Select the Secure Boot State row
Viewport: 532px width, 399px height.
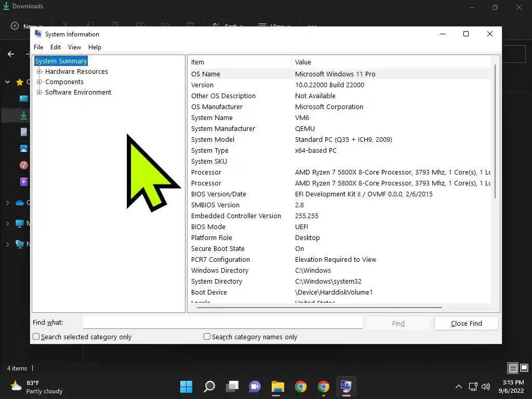click(x=339, y=249)
